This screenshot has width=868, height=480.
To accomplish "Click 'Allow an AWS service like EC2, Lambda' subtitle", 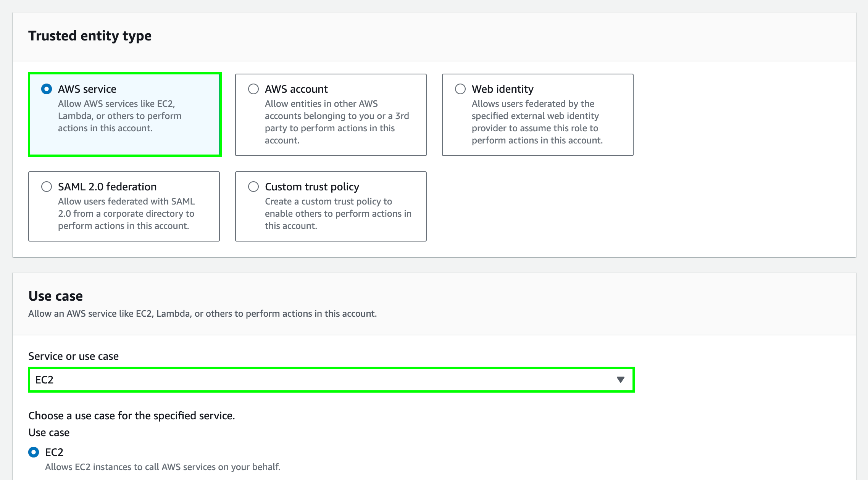I will [x=203, y=313].
